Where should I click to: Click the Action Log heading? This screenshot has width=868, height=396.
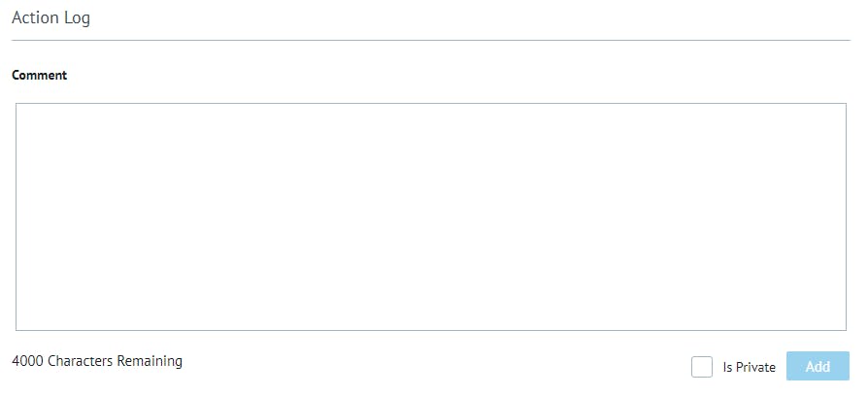click(x=50, y=18)
